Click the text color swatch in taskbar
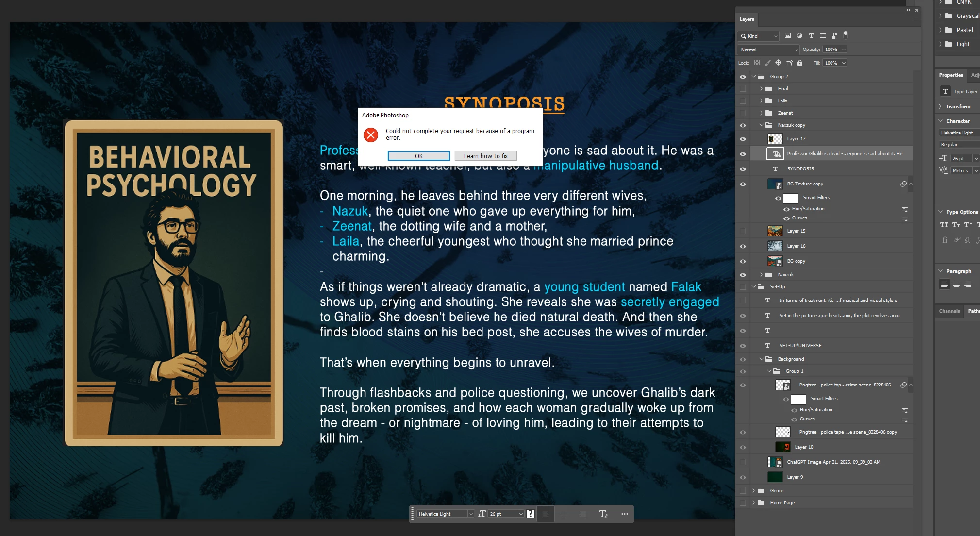This screenshot has width=980, height=536. [x=531, y=514]
